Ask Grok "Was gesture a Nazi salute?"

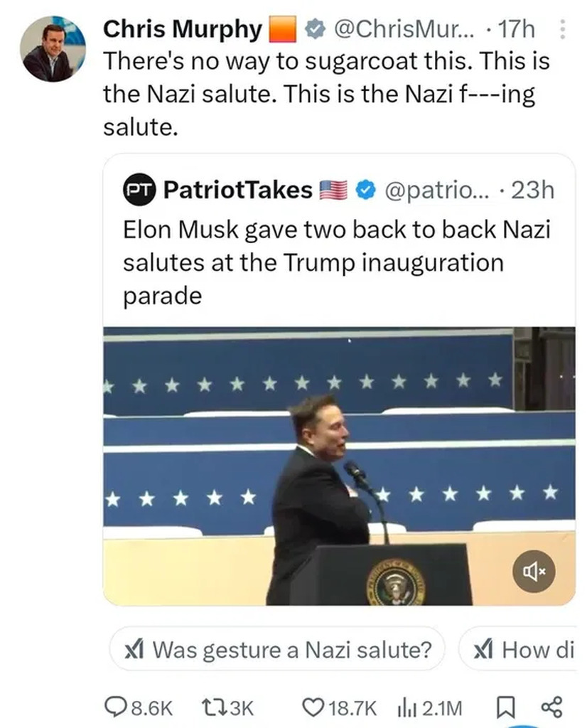point(277,648)
